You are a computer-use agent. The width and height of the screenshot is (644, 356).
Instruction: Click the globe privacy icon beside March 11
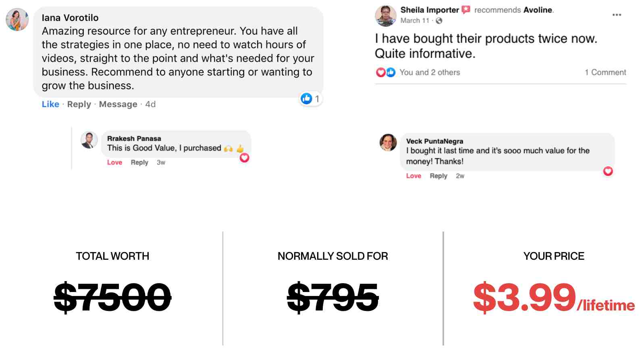click(439, 21)
